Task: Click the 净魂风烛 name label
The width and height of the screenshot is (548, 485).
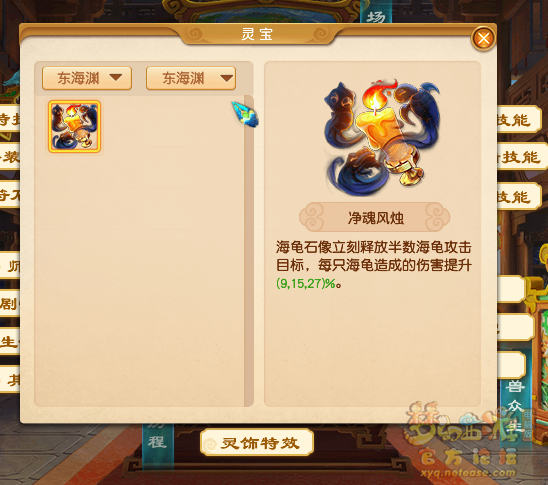Action: coord(375,218)
